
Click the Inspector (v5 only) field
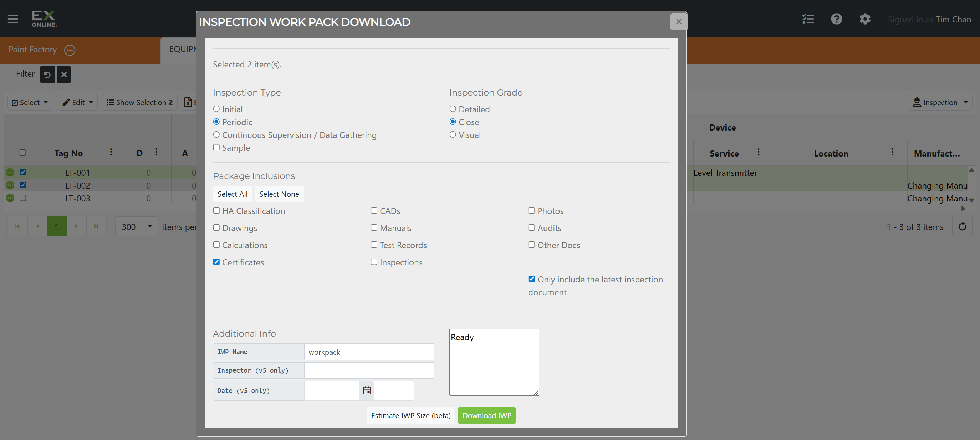[369, 370]
